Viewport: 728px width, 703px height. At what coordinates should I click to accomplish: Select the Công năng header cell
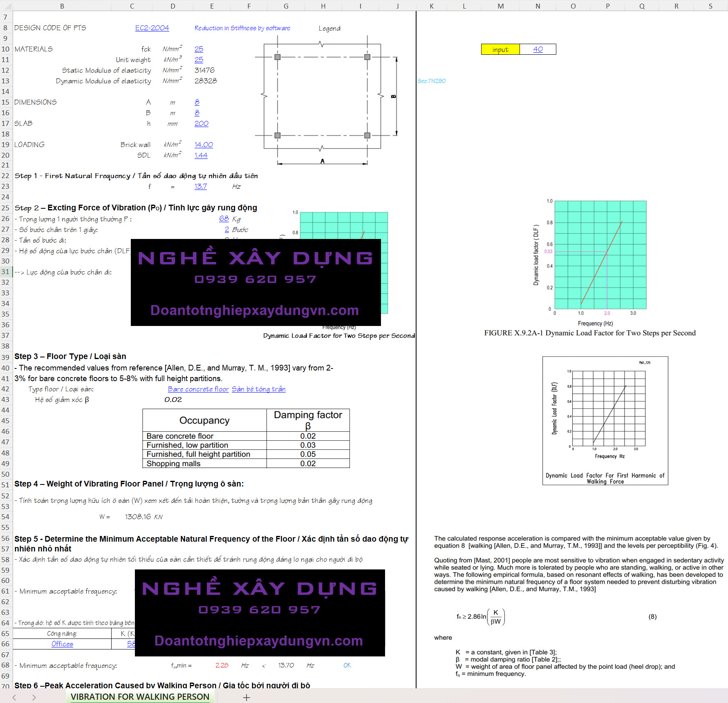point(62,634)
